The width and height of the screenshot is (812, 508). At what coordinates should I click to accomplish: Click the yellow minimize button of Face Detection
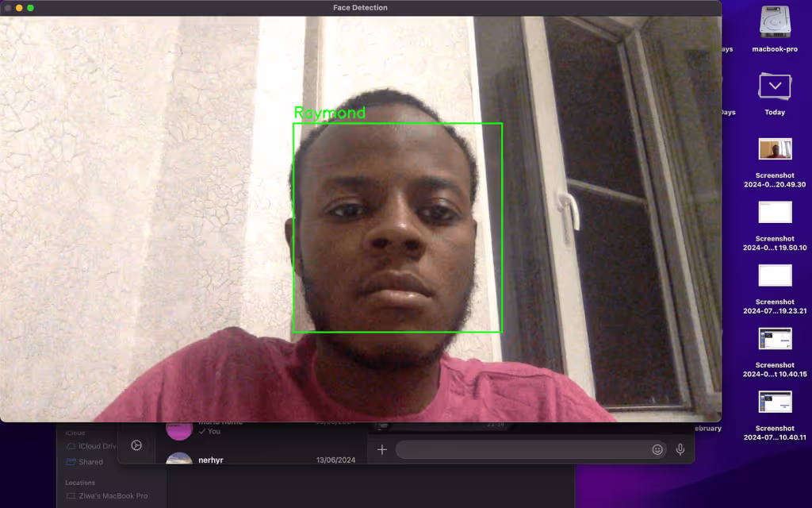point(19,8)
